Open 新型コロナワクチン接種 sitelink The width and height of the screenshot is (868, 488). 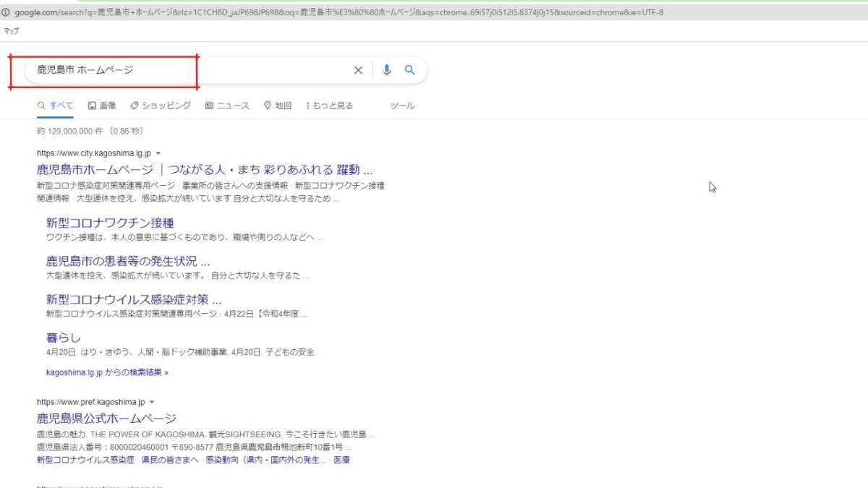[x=110, y=223]
